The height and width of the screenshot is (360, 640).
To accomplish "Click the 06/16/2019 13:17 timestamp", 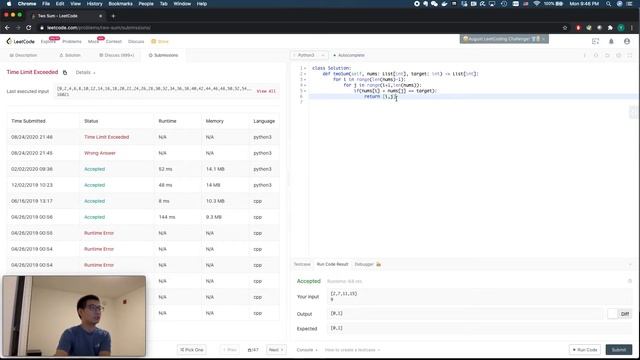I will tap(32, 201).
